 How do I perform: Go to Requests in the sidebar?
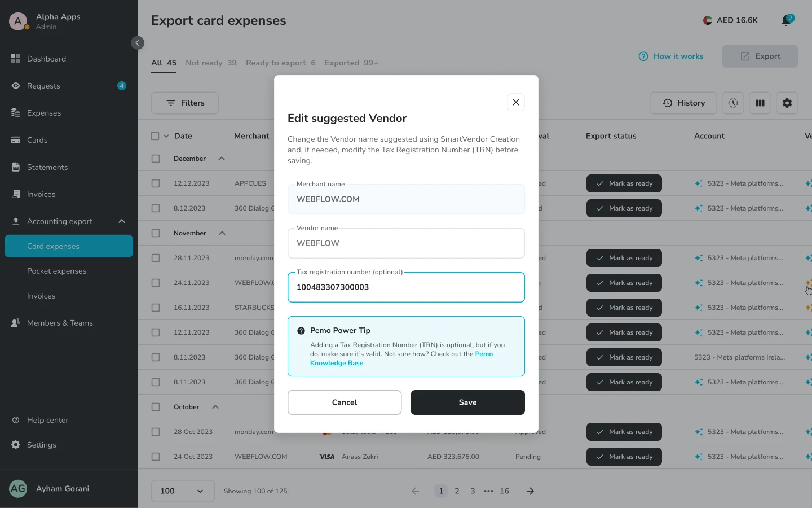click(69, 86)
